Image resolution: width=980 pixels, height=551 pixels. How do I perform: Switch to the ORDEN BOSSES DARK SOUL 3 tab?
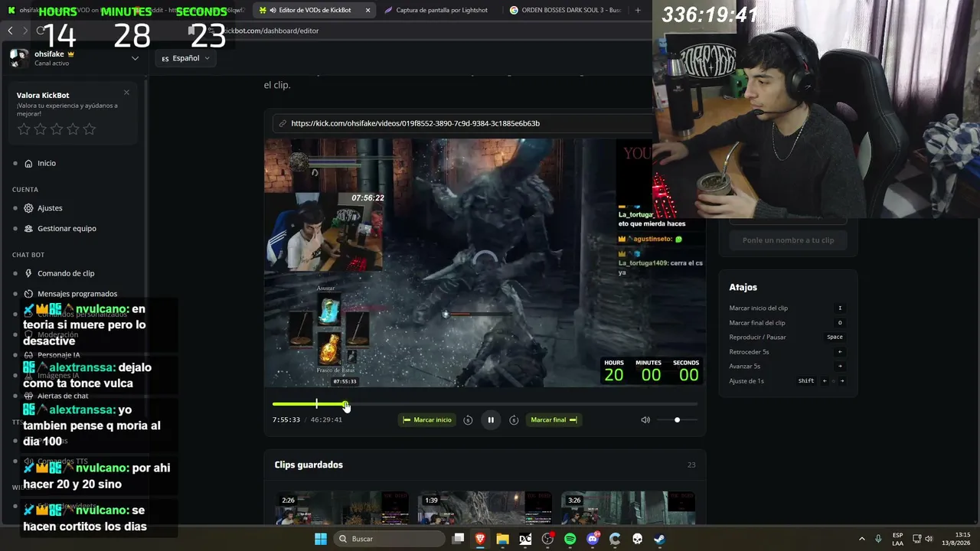[565, 10]
